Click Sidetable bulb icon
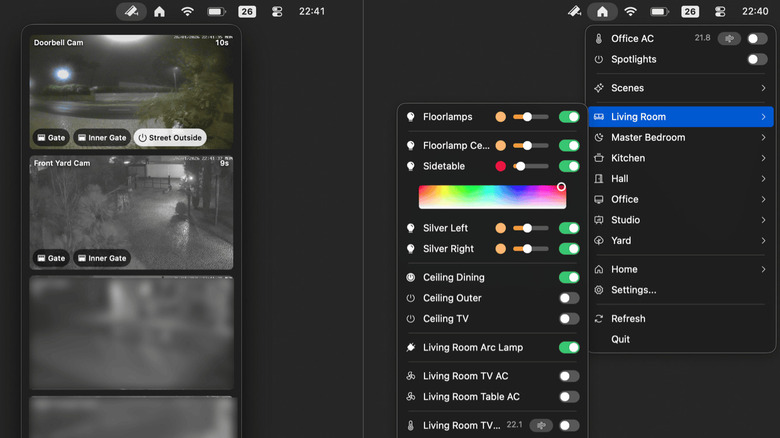 [410, 166]
